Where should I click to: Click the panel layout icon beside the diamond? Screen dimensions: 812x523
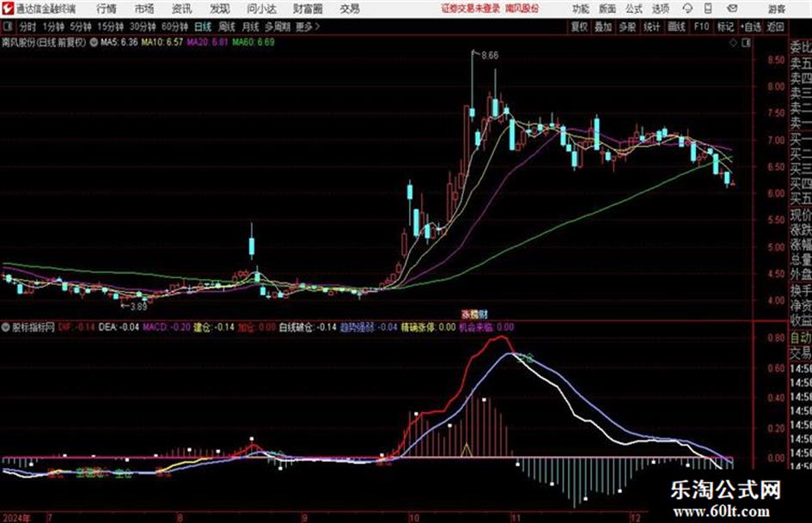coord(746,43)
